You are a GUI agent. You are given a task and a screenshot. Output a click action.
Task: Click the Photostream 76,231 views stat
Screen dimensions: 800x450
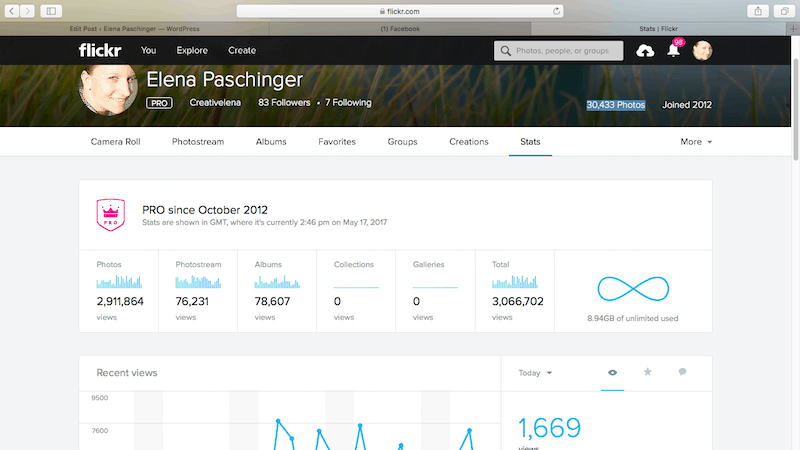pos(198,291)
